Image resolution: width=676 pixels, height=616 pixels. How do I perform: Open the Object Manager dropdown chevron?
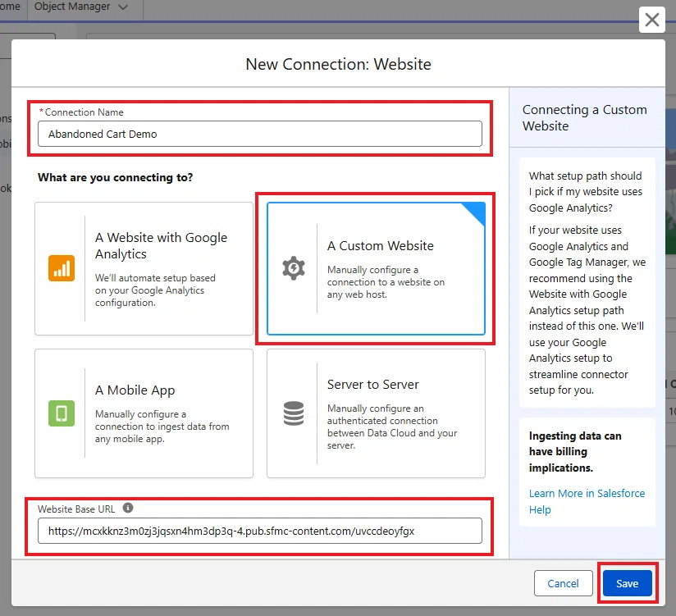pos(123,7)
